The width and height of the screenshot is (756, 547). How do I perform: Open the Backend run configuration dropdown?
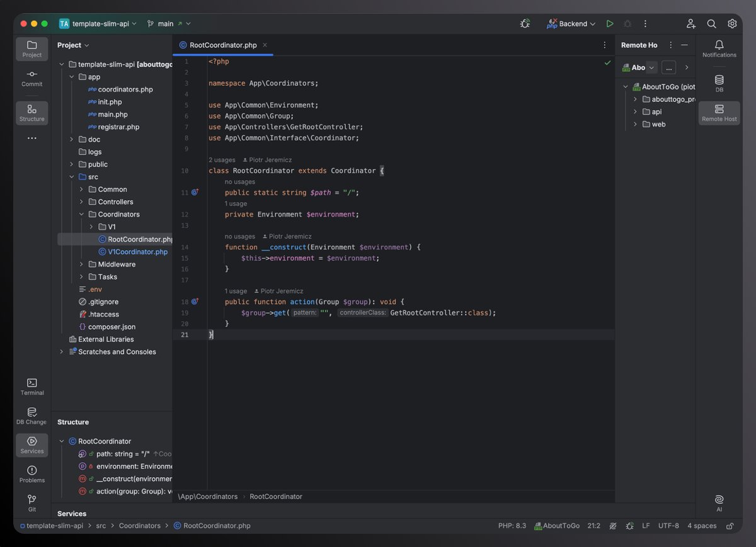point(571,23)
